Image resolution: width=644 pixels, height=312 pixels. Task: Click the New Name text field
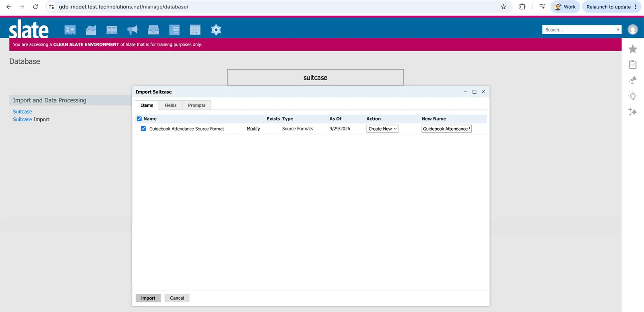point(447,129)
